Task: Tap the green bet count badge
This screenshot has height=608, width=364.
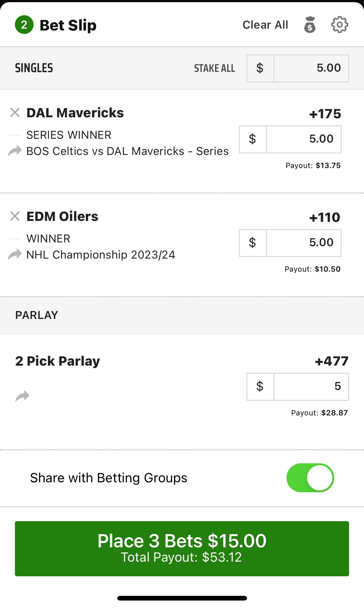Action: pyautogui.click(x=24, y=25)
